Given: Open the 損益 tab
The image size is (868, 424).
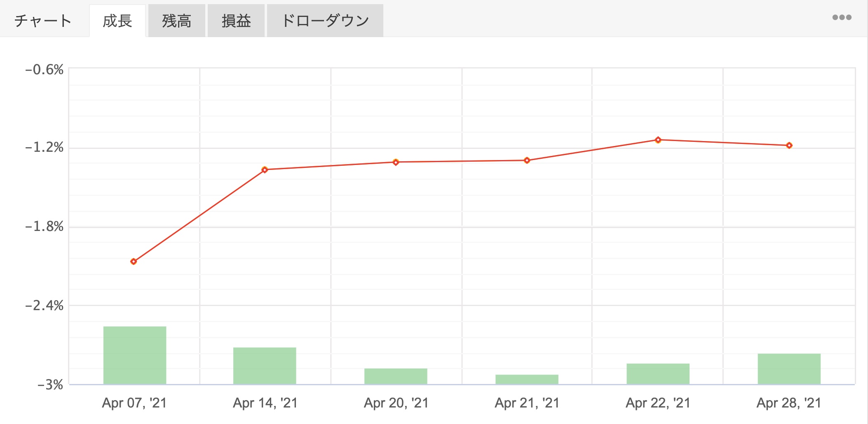Looking at the screenshot, I should 236,21.
